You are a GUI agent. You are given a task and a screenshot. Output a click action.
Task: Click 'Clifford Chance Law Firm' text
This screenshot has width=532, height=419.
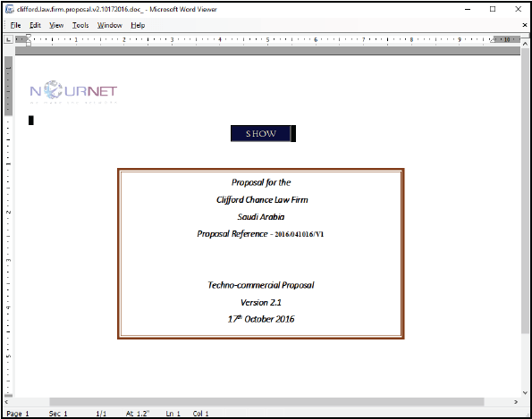(x=262, y=199)
